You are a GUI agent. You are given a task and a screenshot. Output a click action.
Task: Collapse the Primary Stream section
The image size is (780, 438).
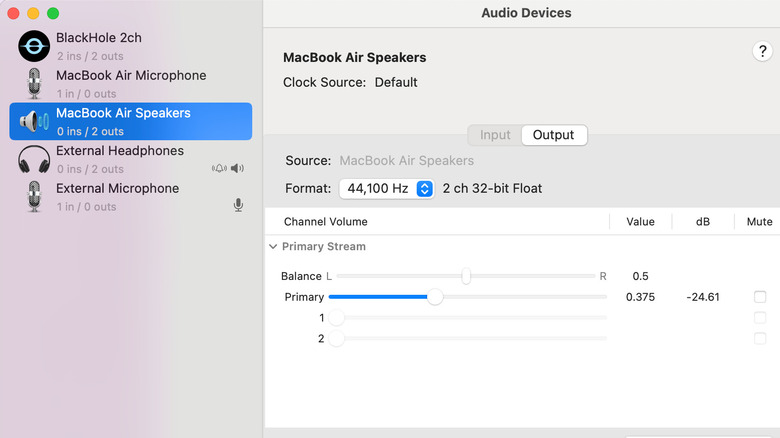coord(273,246)
